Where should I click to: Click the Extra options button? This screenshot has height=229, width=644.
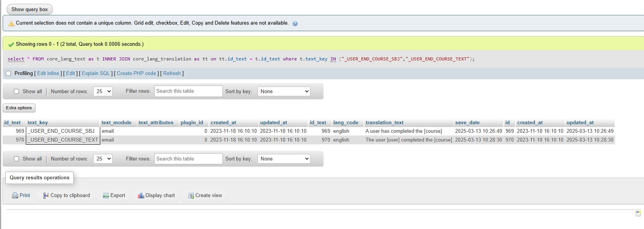[19, 108]
